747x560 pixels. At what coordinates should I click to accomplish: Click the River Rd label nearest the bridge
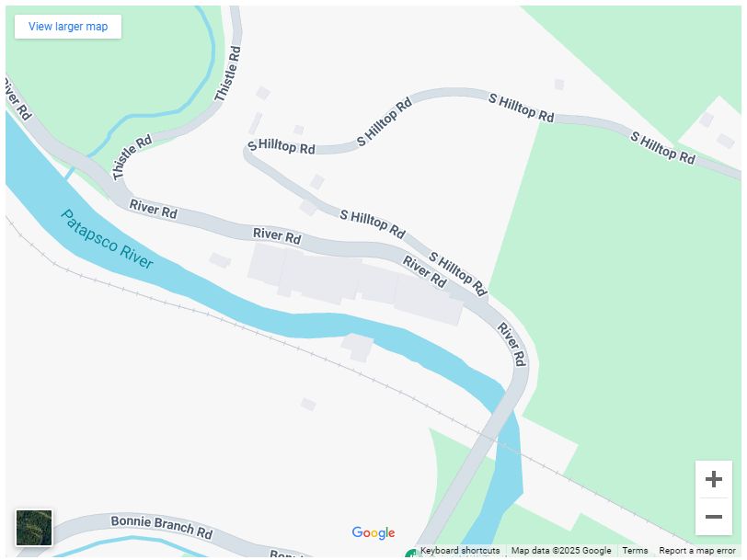pos(511,344)
